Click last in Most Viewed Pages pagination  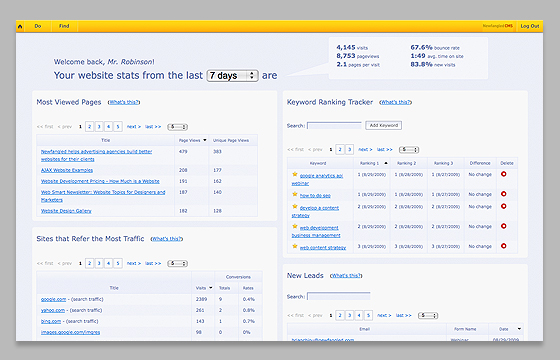[x=153, y=127]
